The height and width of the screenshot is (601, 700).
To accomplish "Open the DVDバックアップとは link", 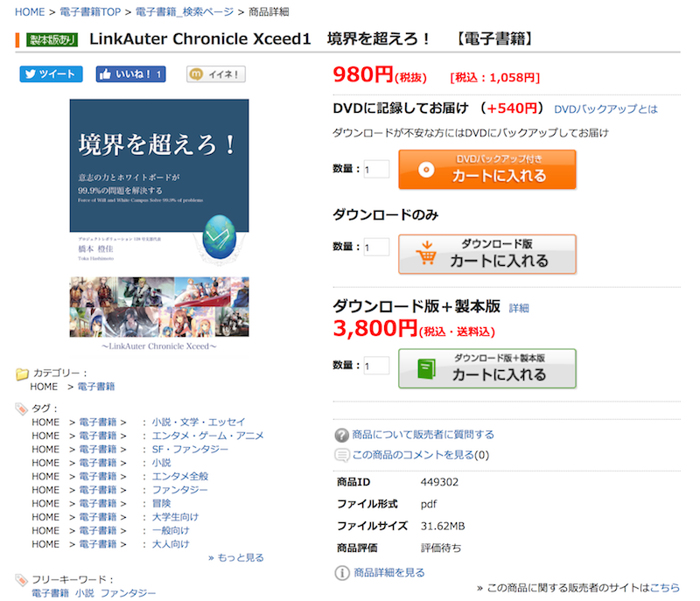I will coord(605,109).
